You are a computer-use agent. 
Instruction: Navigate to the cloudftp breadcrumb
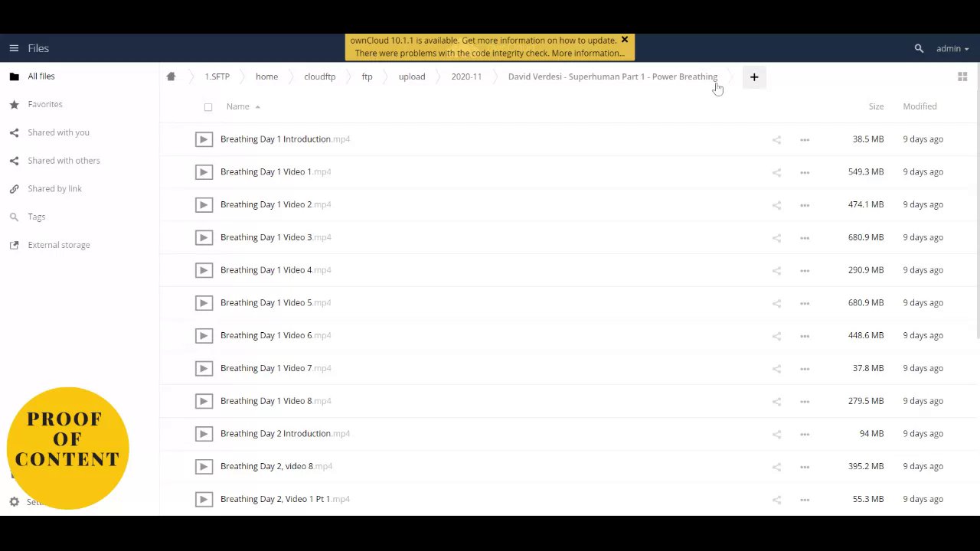click(x=319, y=77)
